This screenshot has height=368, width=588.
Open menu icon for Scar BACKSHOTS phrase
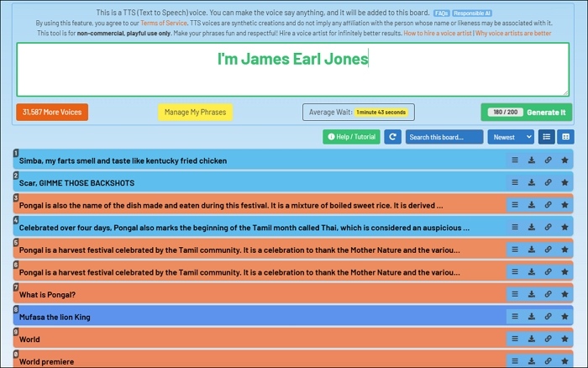(515, 182)
